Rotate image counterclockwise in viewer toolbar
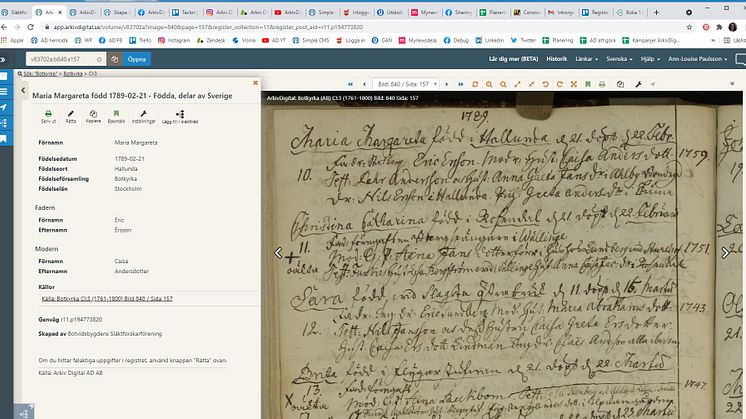746x419 pixels. click(x=545, y=85)
